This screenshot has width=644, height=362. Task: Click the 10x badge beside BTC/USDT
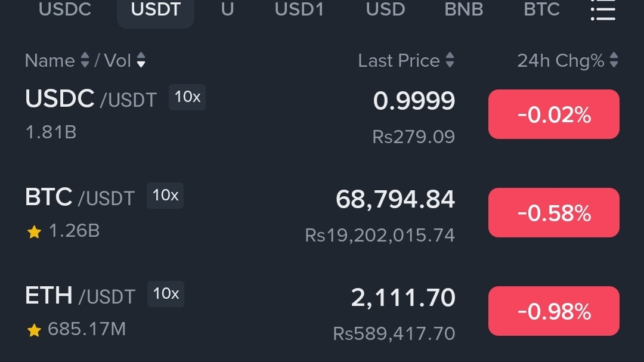tap(165, 196)
